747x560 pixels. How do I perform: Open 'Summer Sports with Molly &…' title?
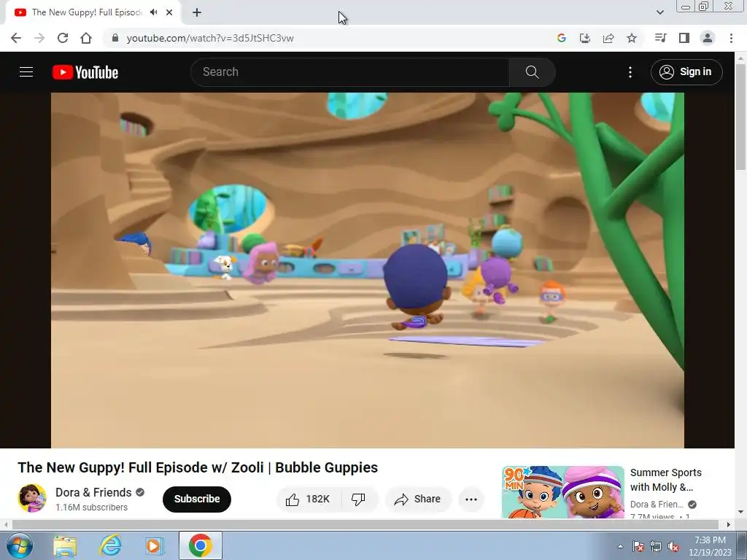click(x=665, y=480)
